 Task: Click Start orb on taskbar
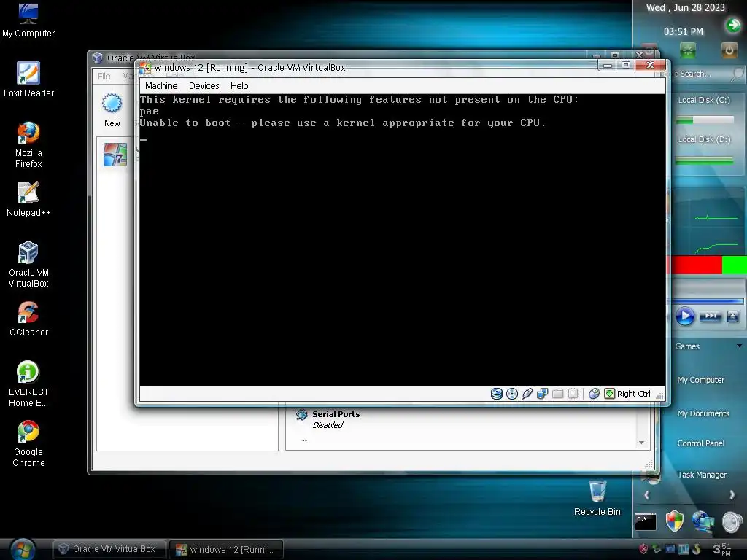point(23,550)
